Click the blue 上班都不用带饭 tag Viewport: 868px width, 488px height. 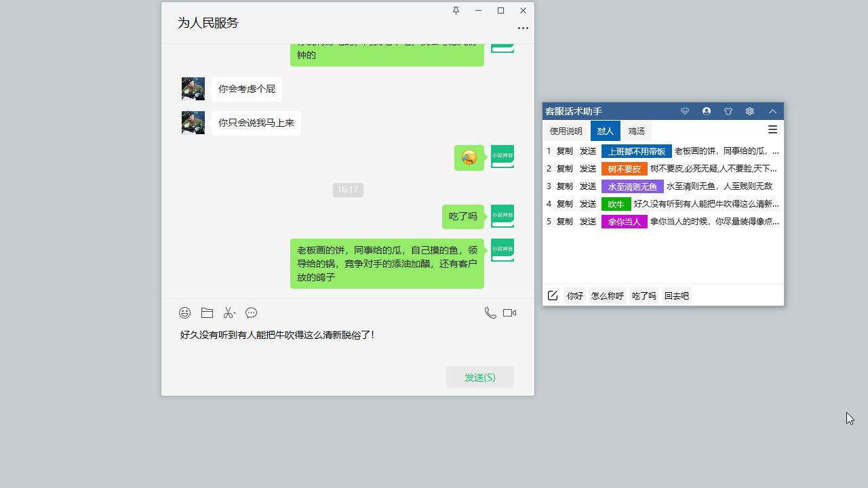tap(637, 151)
